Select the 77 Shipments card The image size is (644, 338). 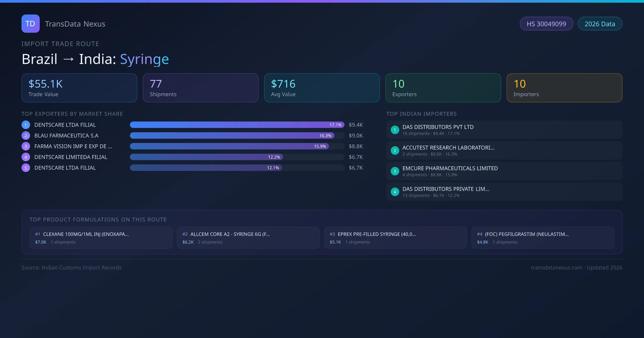click(200, 88)
